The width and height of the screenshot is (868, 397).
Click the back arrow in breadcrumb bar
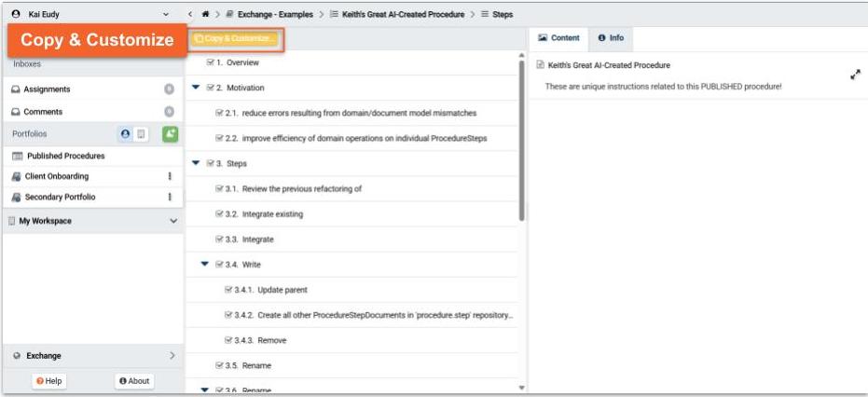tap(190, 14)
